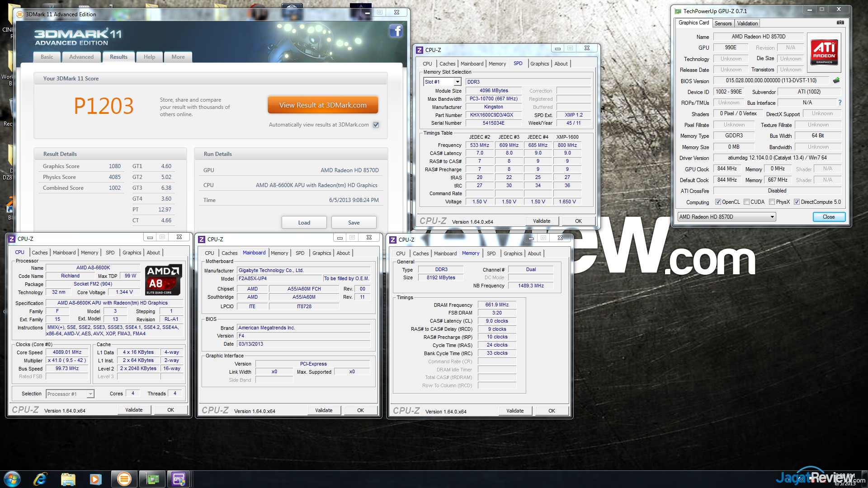Click the Load button in Run Details
The height and width of the screenshot is (488, 868).
(x=304, y=223)
